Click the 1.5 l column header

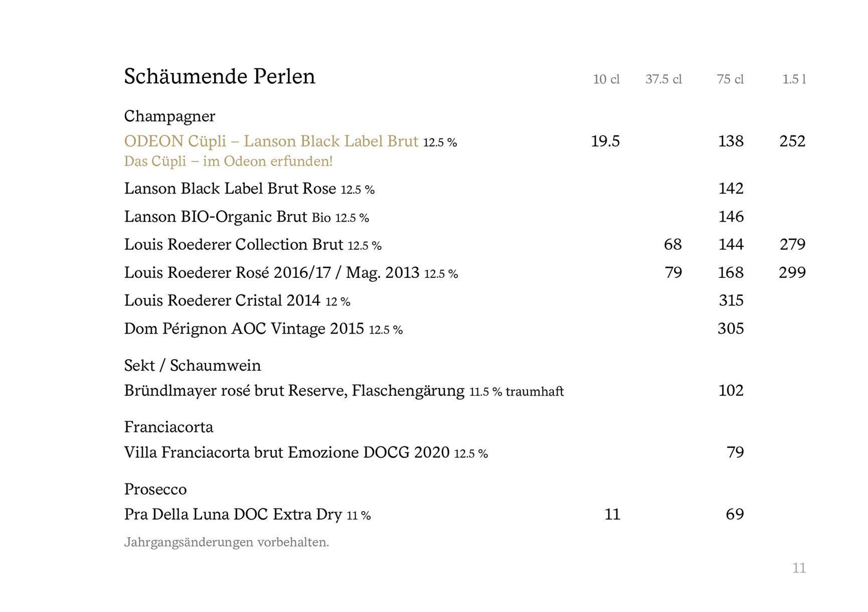(x=794, y=79)
